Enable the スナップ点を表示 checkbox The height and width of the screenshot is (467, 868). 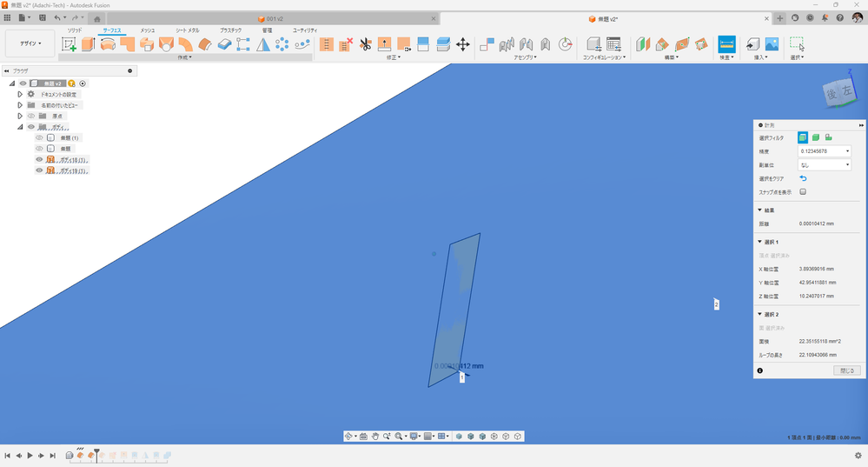pyautogui.click(x=803, y=191)
